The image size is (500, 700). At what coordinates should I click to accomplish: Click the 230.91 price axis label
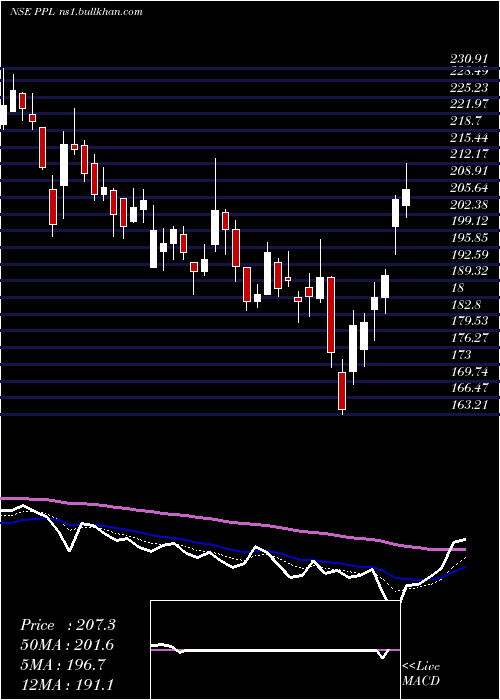[468, 59]
